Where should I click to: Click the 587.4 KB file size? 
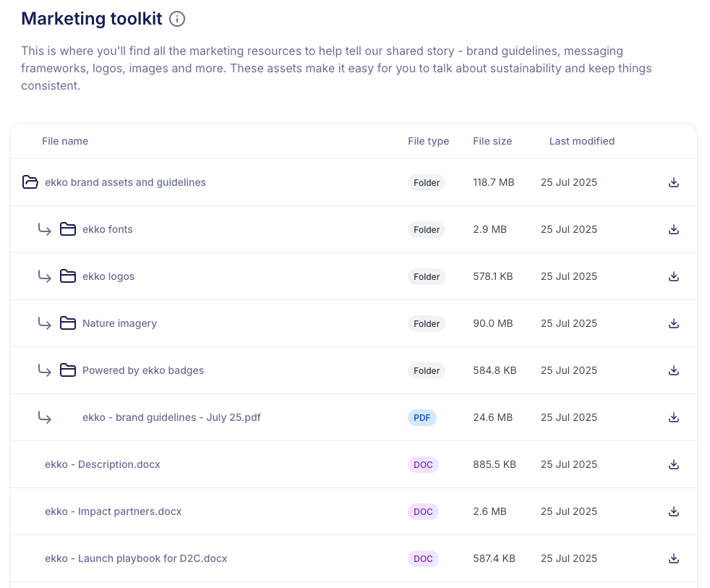[495, 558]
